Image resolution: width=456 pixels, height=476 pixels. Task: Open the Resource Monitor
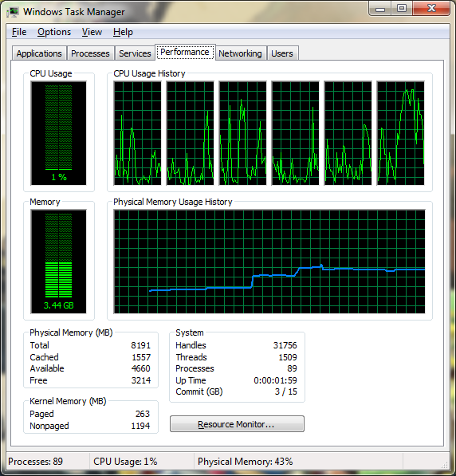[237, 424]
